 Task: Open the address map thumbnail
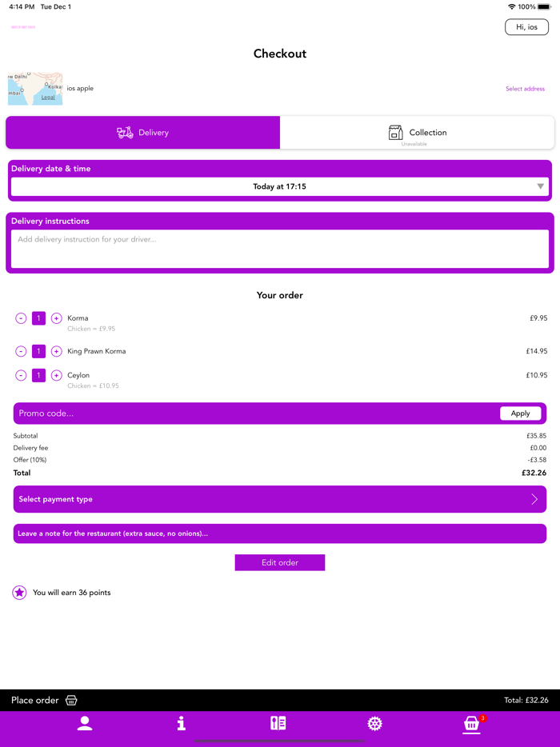[35, 88]
